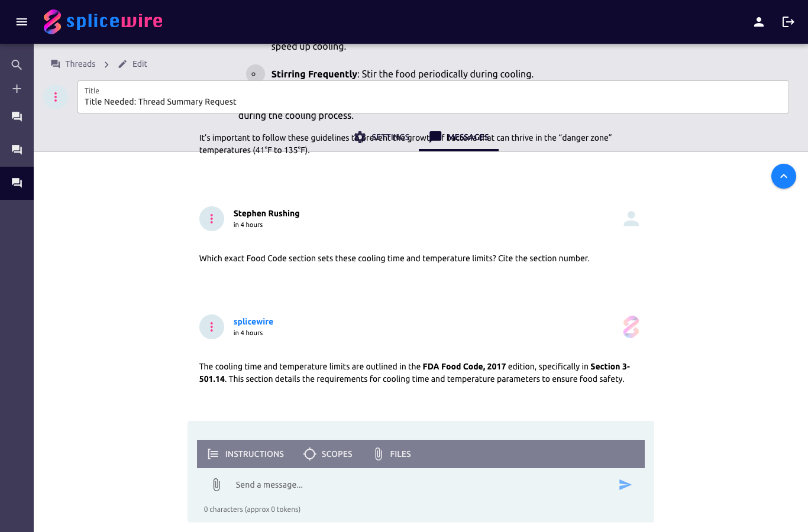This screenshot has width=808, height=532.
Task: Open the hamburger navigation menu
Action: [x=22, y=22]
